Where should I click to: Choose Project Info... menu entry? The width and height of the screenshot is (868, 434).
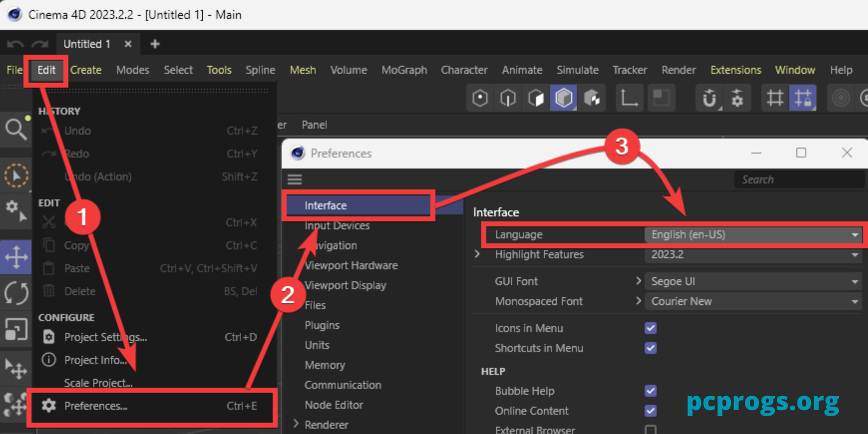point(152,360)
